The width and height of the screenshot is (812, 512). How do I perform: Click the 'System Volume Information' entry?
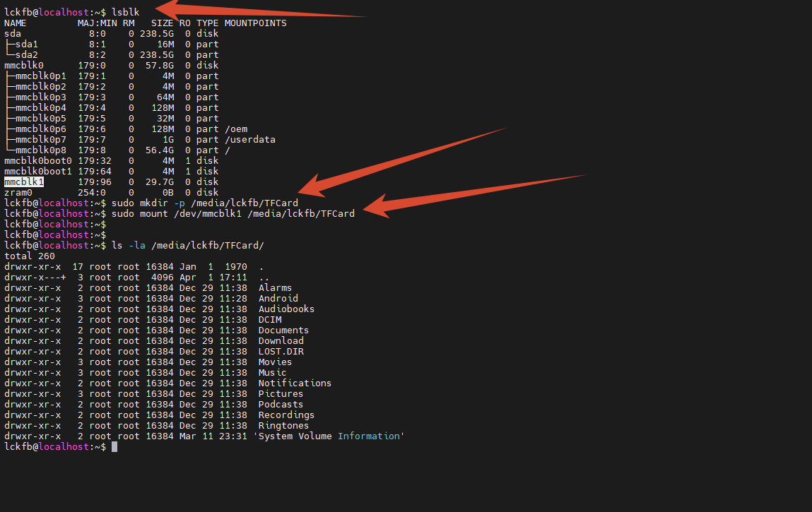329,436
